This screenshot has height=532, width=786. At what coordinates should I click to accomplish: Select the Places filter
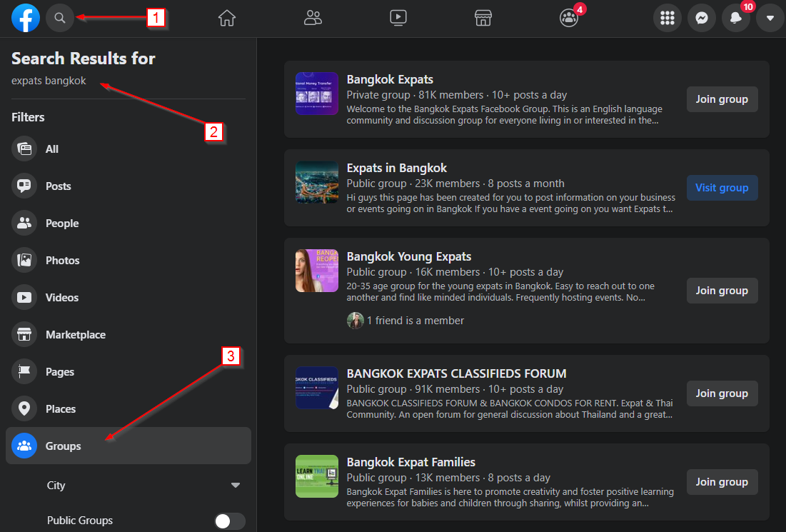click(129, 408)
